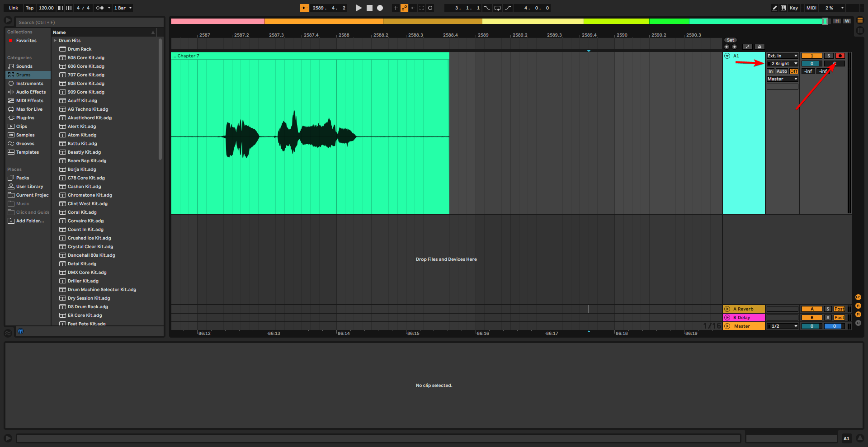Click the Tap tempo button

(x=29, y=8)
